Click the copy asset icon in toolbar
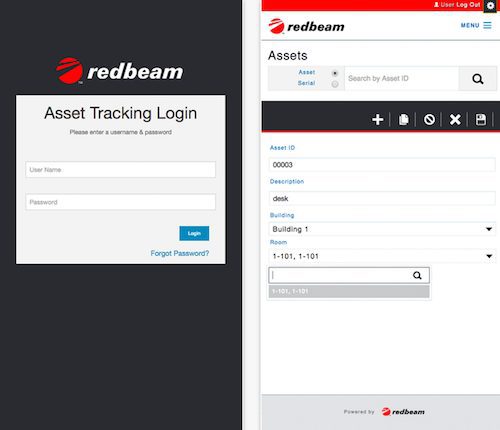Viewport: 500px width, 430px height. pos(404,119)
